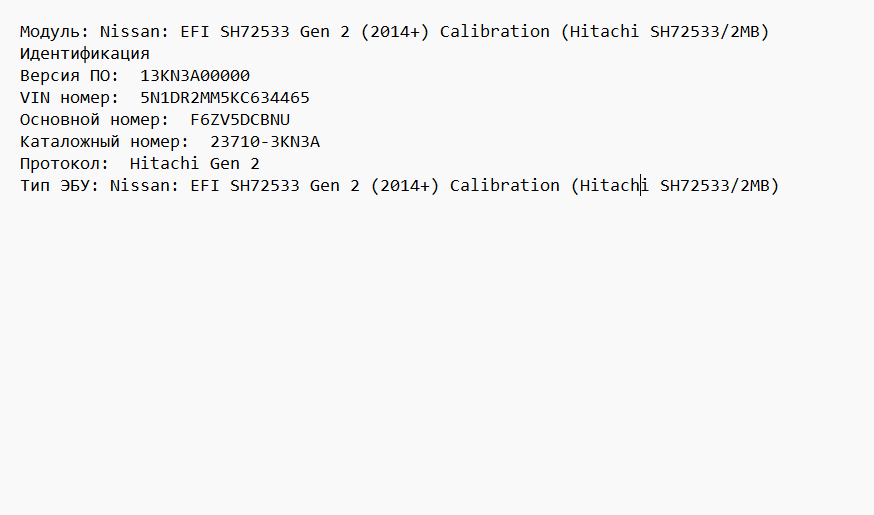Click the Версия ПО label
Image resolution: width=874 pixels, height=515 pixels.
[x=70, y=76]
